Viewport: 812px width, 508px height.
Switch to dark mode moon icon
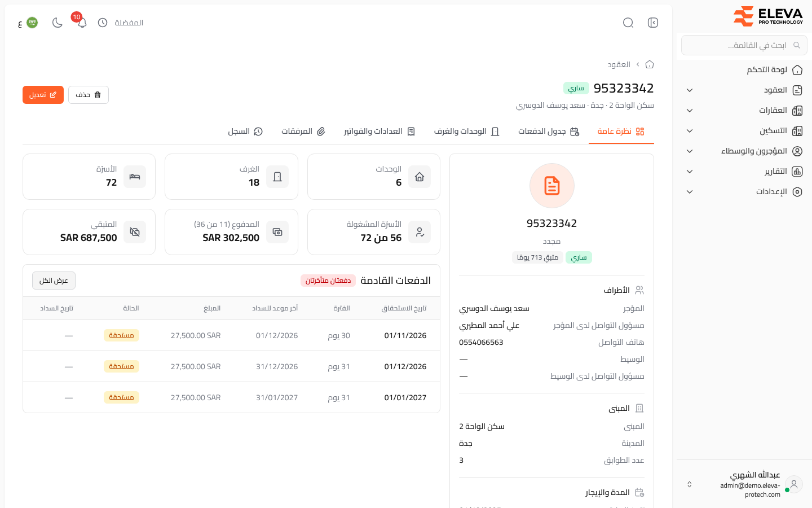point(57,23)
